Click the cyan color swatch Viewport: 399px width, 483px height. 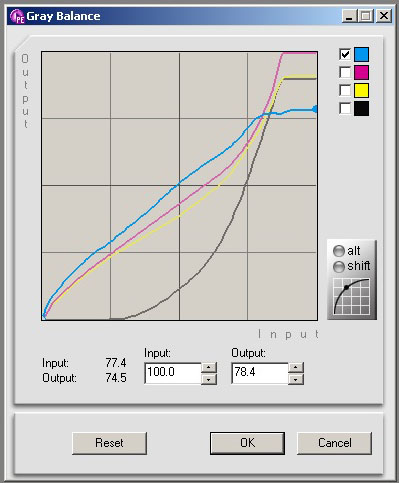pyautogui.click(x=361, y=54)
